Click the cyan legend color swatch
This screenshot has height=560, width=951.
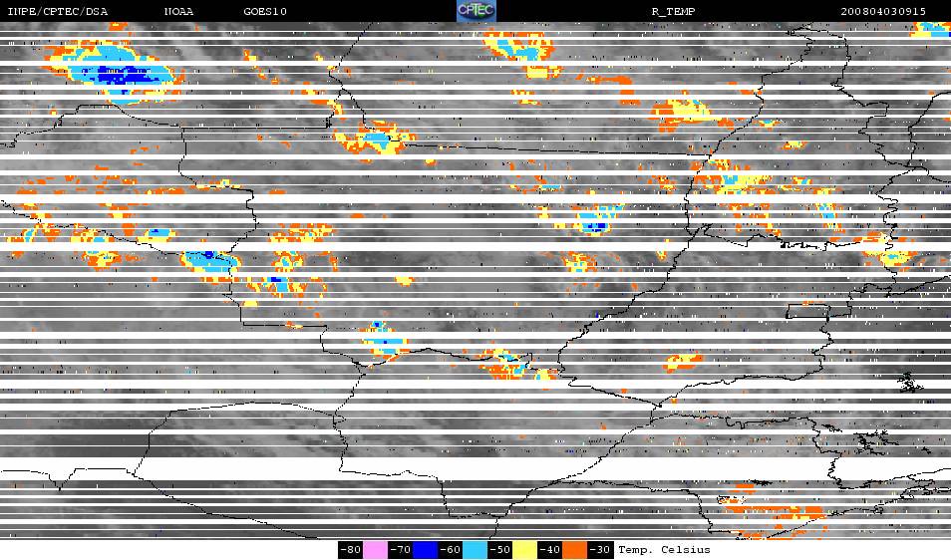(x=475, y=549)
